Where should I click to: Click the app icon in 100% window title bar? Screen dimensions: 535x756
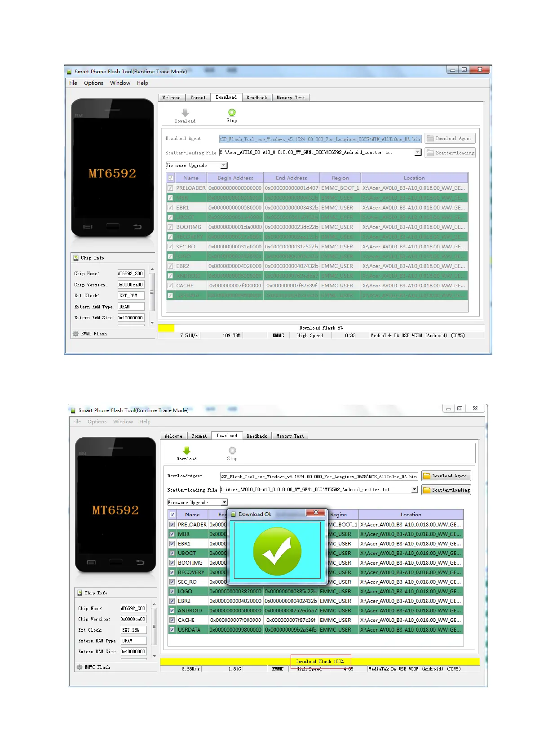(x=73, y=410)
